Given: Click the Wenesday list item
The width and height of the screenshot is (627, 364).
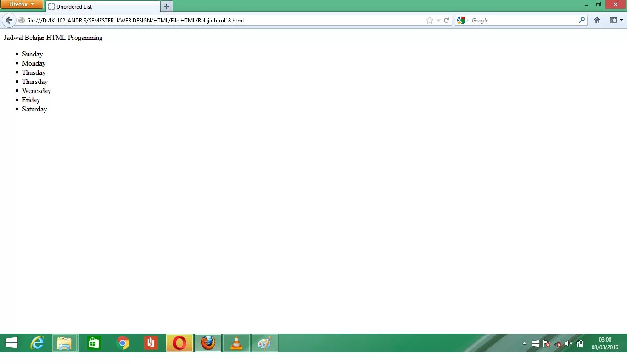Looking at the screenshot, I should [36, 91].
